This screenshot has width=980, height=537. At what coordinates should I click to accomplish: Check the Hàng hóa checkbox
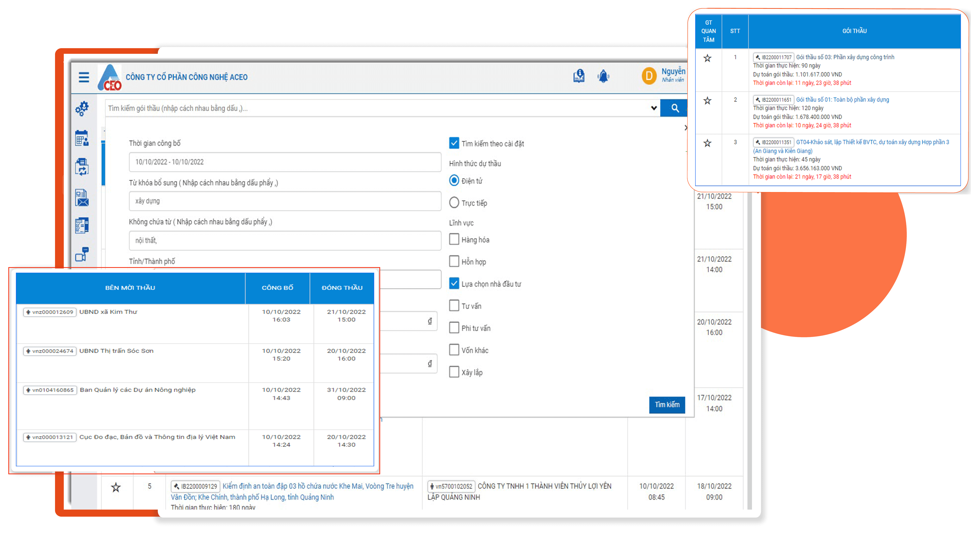(x=454, y=239)
